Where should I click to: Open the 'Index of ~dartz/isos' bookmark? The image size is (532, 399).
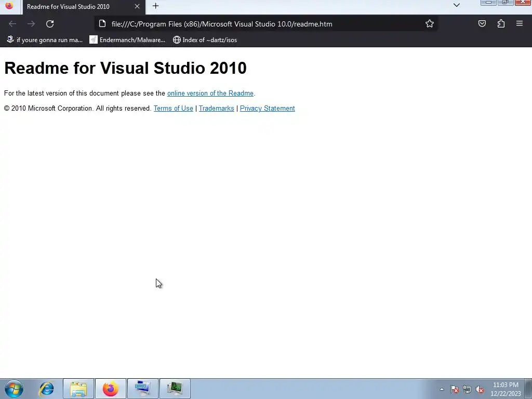205,39
